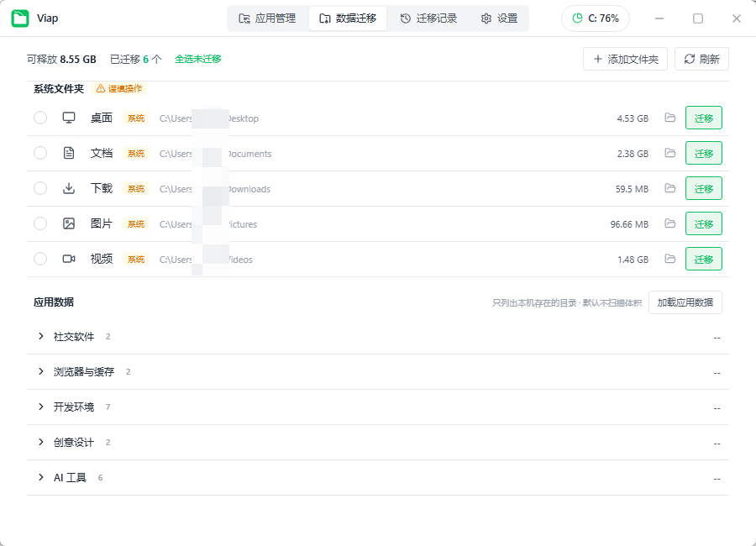Click the 59.5 MB size value

coord(632,189)
